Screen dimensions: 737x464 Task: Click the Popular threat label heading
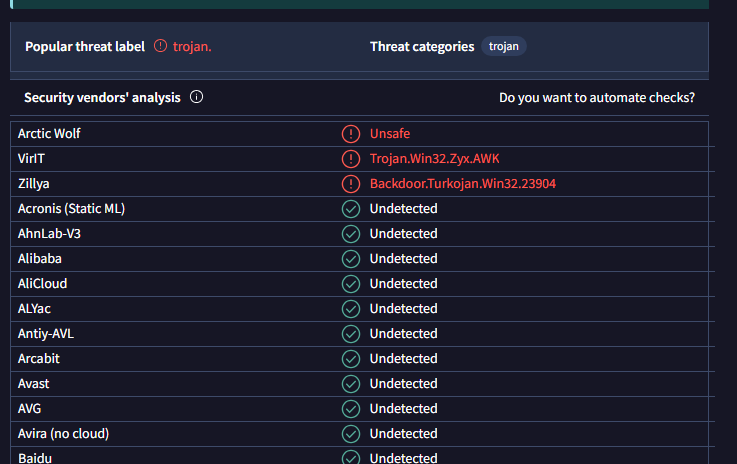pos(85,47)
